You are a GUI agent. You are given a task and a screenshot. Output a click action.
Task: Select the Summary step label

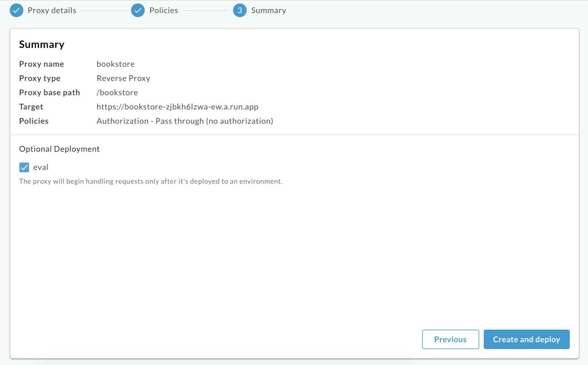[269, 10]
